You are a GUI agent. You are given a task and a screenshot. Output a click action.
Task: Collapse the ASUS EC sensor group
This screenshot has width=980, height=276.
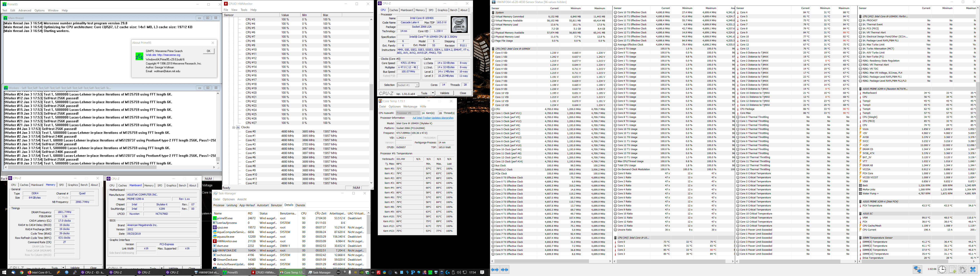click(x=861, y=214)
